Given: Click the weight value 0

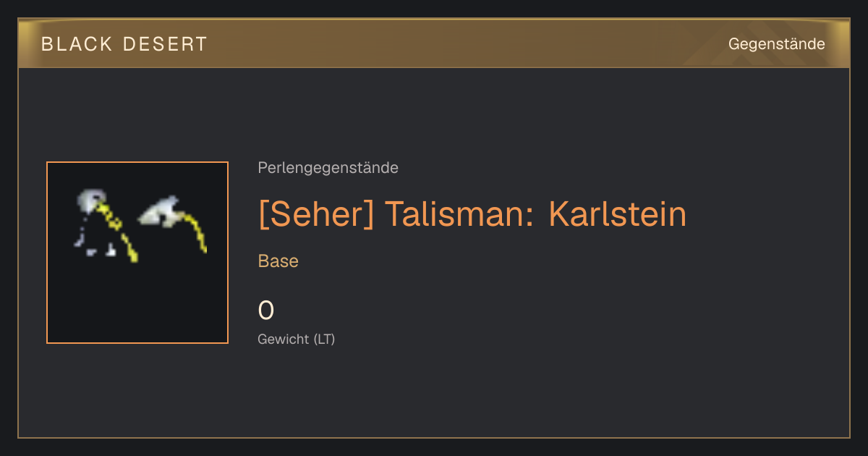Looking at the screenshot, I should point(266,311).
